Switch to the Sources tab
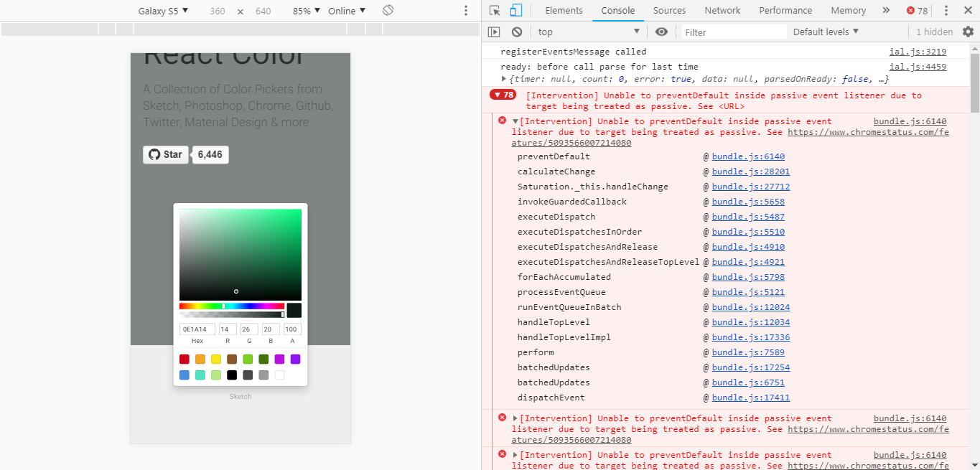The width and height of the screenshot is (980, 470). tap(669, 10)
